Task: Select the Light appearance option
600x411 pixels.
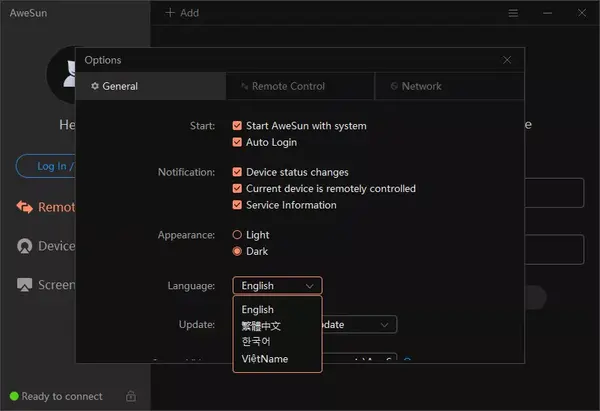Action: click(237, 235)
